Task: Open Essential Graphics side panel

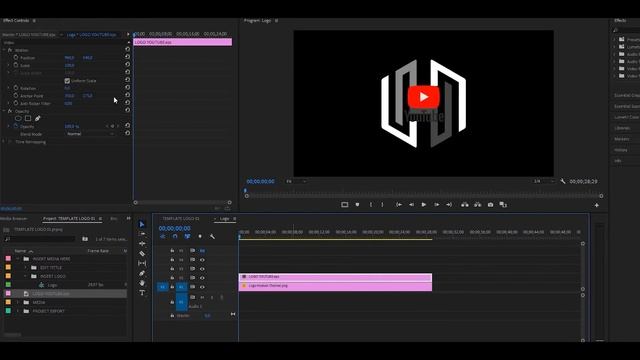Action: coord(627,95)
